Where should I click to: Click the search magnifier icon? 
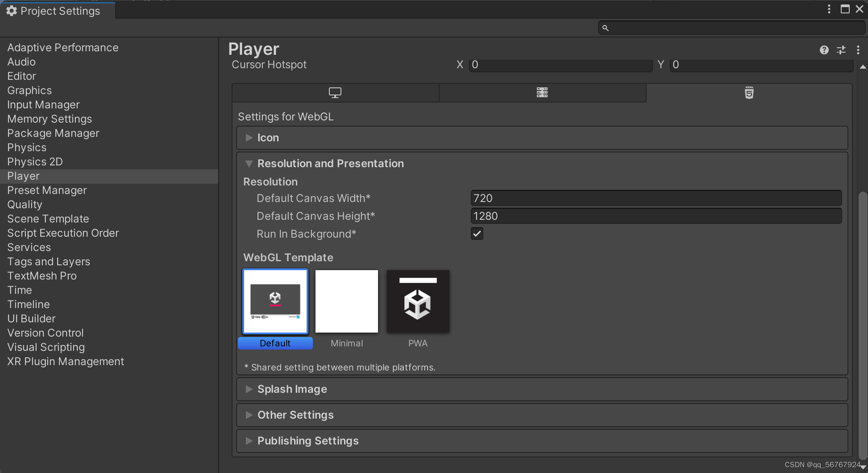tap(606, 28)
